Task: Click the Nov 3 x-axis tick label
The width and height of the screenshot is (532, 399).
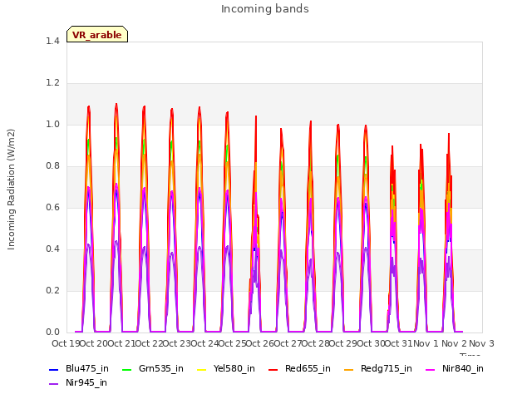Action: click(481, 343)
